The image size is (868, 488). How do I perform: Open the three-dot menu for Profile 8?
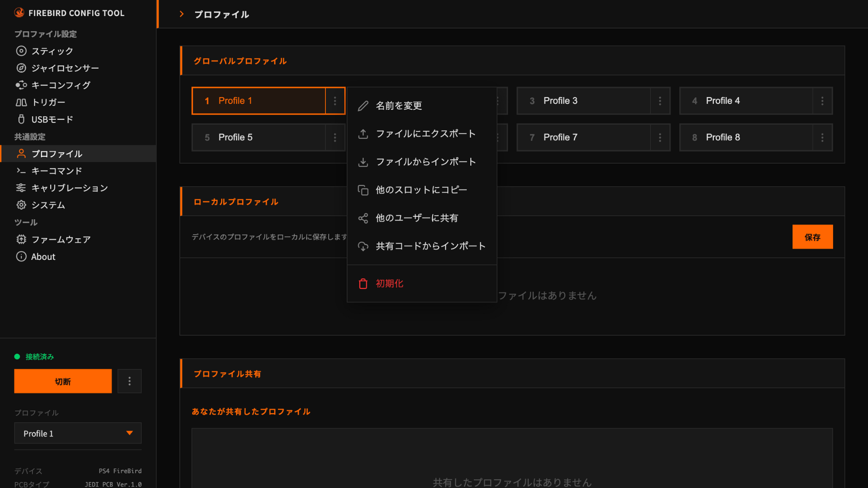(822, 137)
